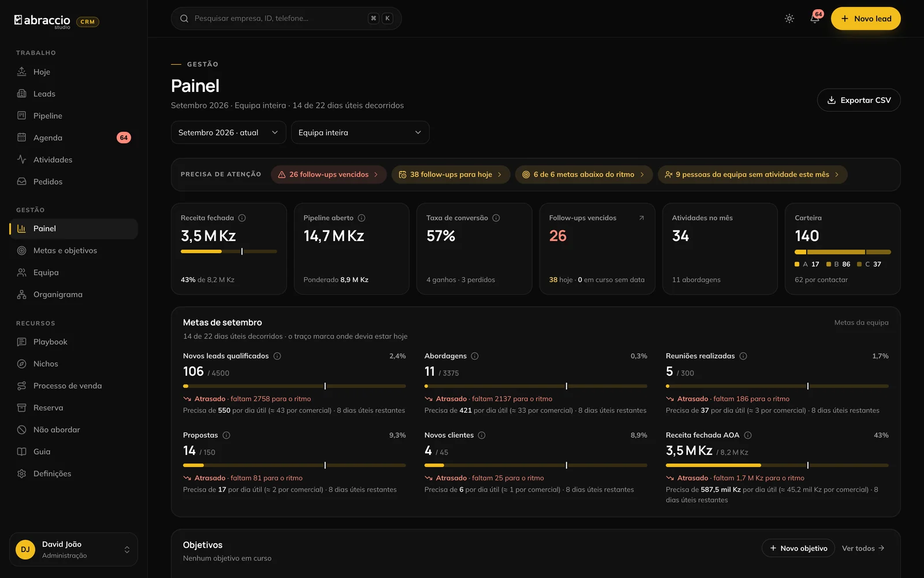Click the Atividades pulse icon
Viewport: 924px width, 578px height.
pos(22,160)
